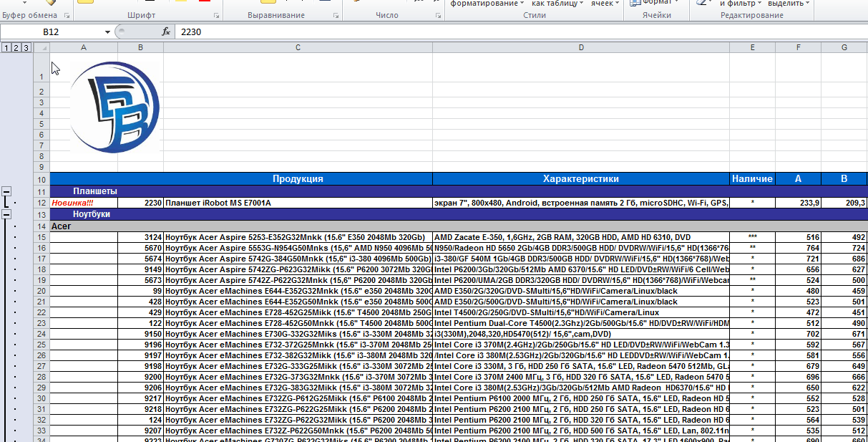
Task: Select cell with Планшет iRobot MS E7001A
Action: click(298, 203)
